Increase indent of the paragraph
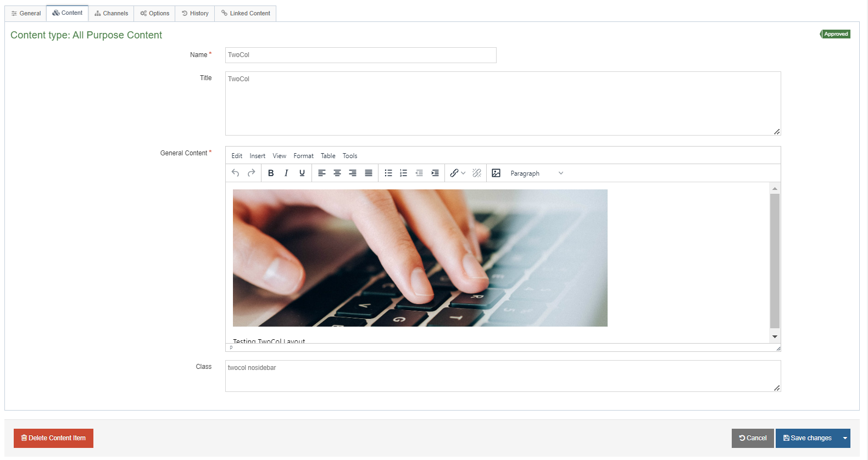The image size is (868, 460). [435, 173]
